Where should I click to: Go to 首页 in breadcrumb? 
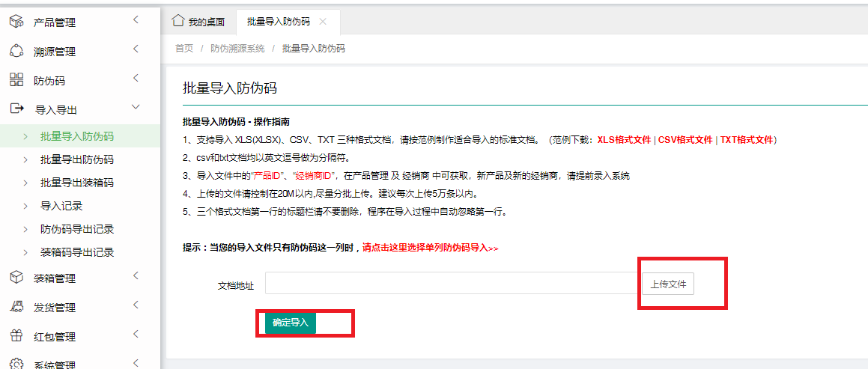click(184, 49)
